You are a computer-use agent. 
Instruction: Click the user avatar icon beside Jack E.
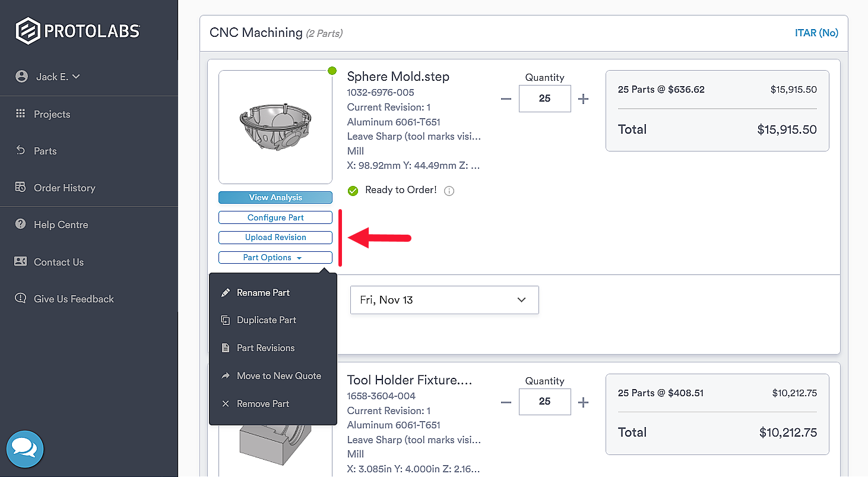click(x=22, y=77)
